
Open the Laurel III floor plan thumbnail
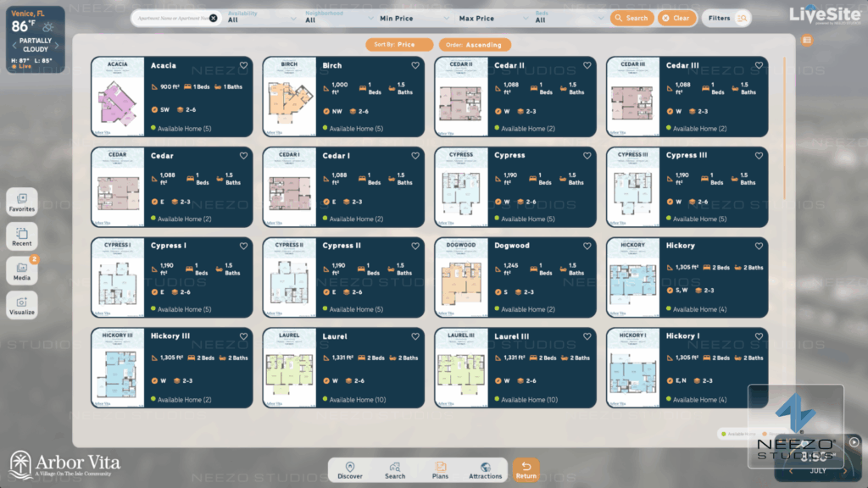coord(461,368)
